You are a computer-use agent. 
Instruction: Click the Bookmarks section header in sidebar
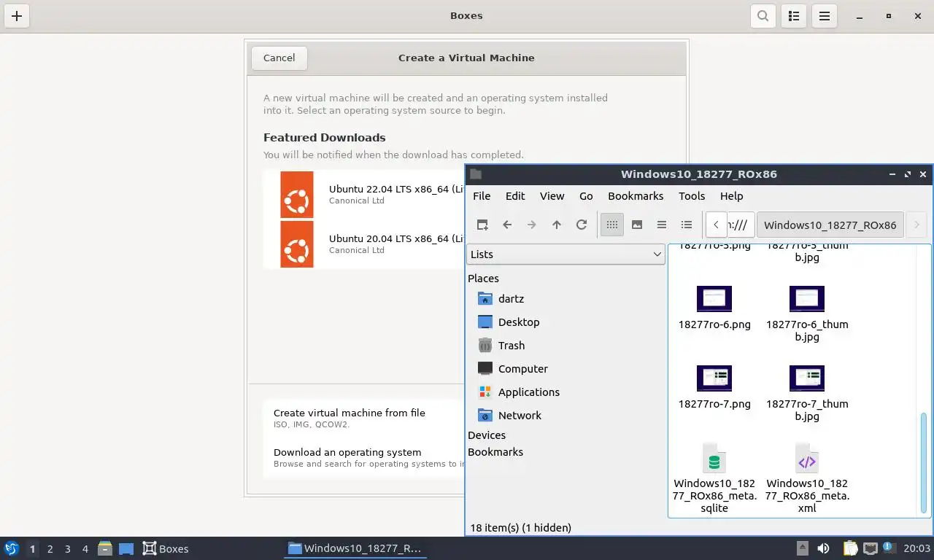pyautogui.click(x=495, y=452)
